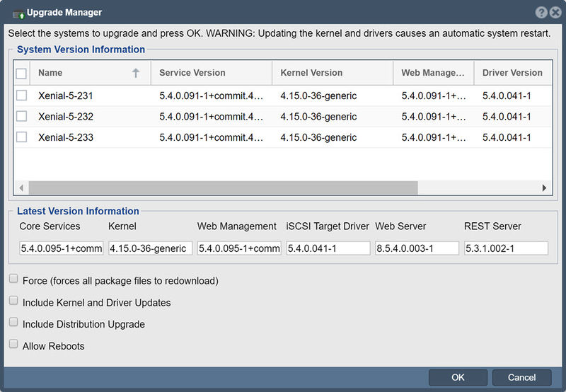The width and height of the screenshot is (566, 392).
Task: Click the REST Server label
Action: [x=492, y=226]
